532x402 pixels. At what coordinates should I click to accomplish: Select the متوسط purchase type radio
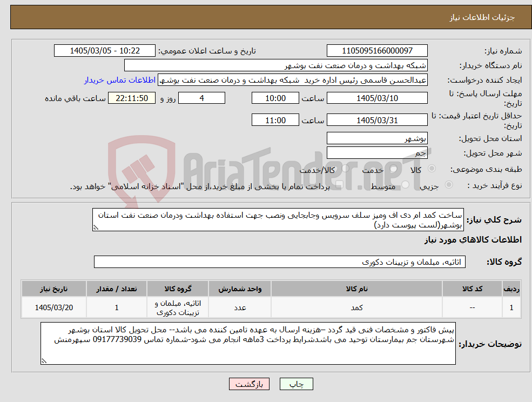(406, 185)
